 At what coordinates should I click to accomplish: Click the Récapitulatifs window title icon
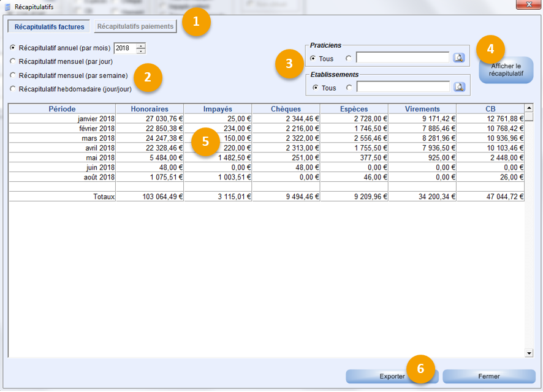click(7, 7)
